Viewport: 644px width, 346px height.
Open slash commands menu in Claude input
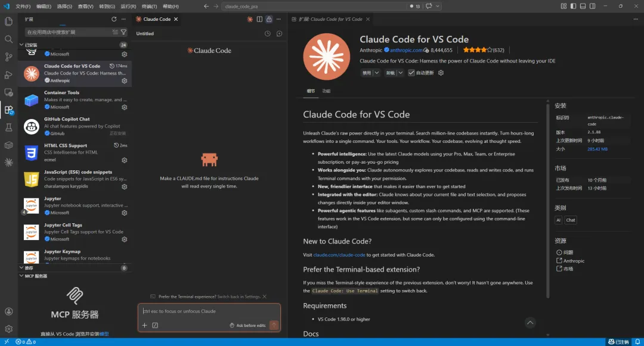[x=155, y=325]
